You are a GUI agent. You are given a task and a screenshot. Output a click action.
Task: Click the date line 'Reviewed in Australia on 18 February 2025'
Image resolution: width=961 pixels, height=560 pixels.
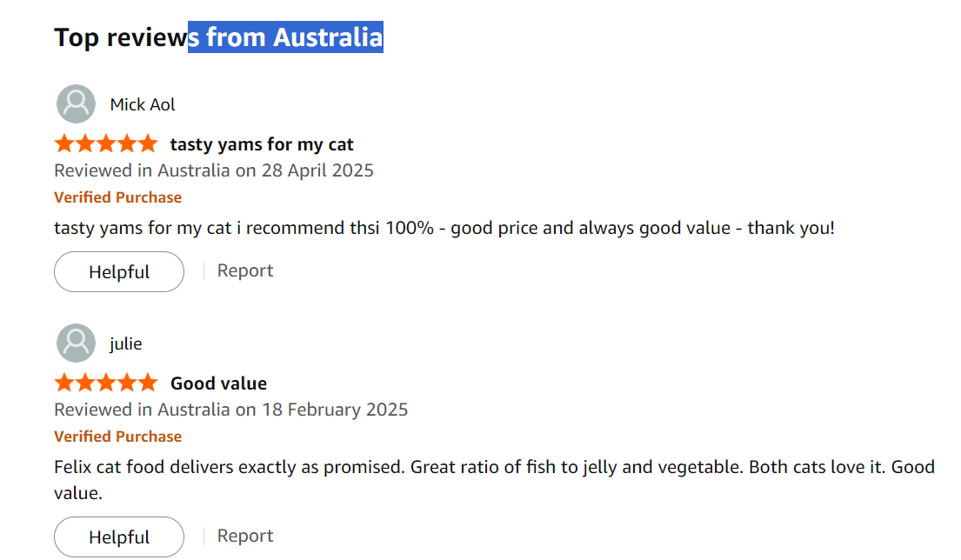pos(230,410)
